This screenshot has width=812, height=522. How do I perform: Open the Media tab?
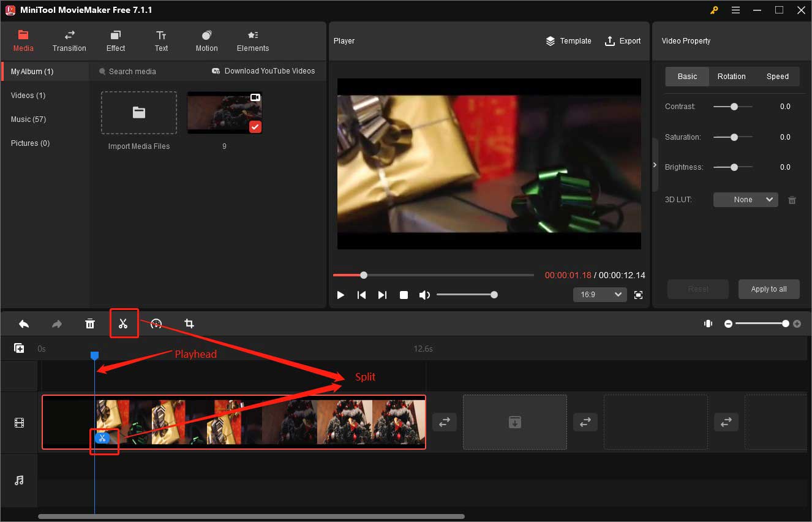click(23, 41)
